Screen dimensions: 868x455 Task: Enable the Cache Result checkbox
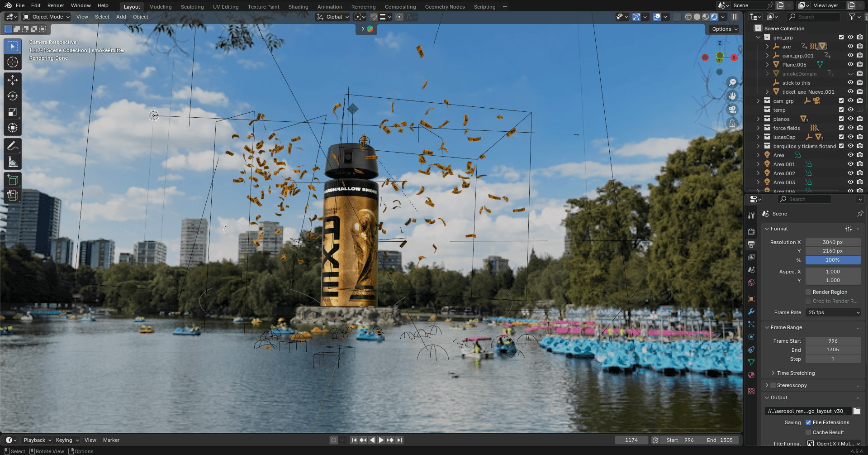coord(808,432)
